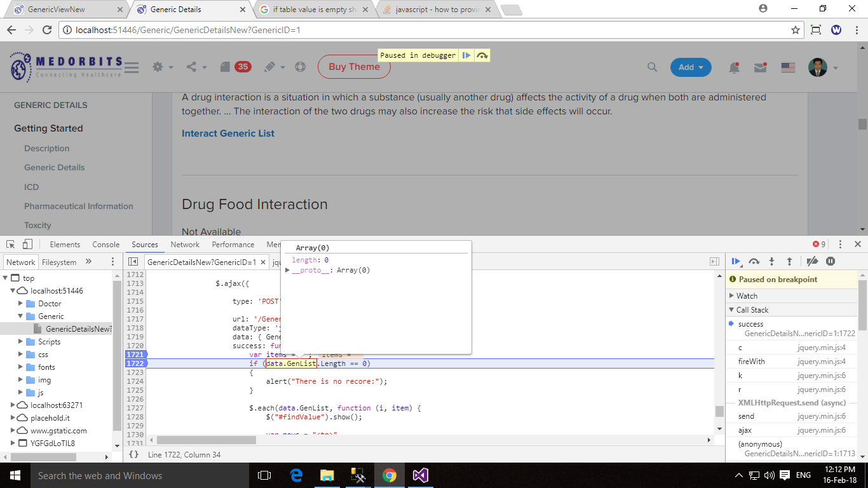
Task: Open more options in Sources navigator
Action: click(113, 262)
